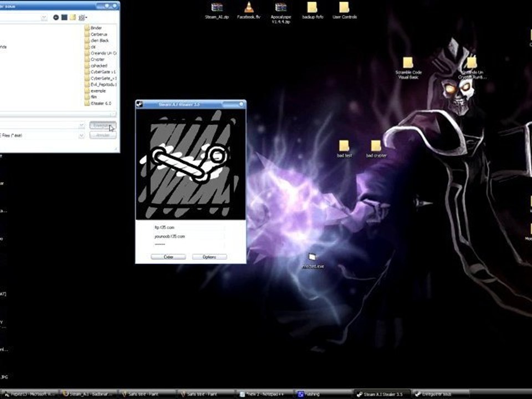Switch to Pepito13 Microsoft taskbar item
The width and height of the screenshot is (532, 399).
pos(29,394)
